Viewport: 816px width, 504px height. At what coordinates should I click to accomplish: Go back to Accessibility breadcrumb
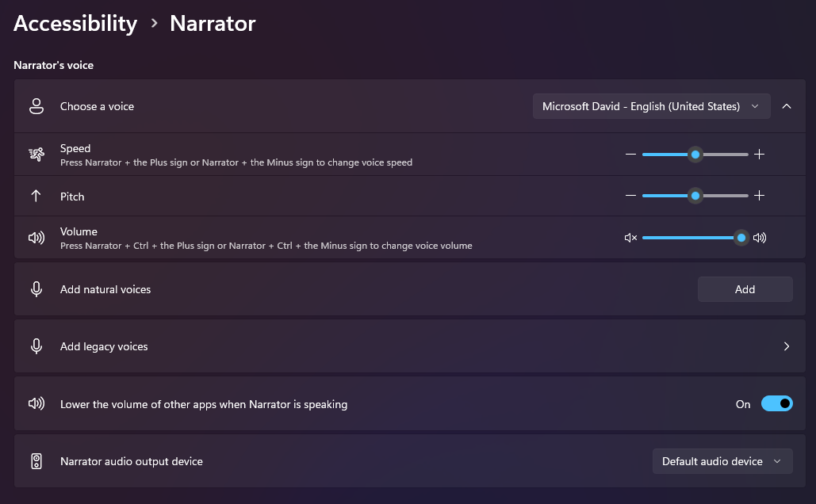click(75, 24)
